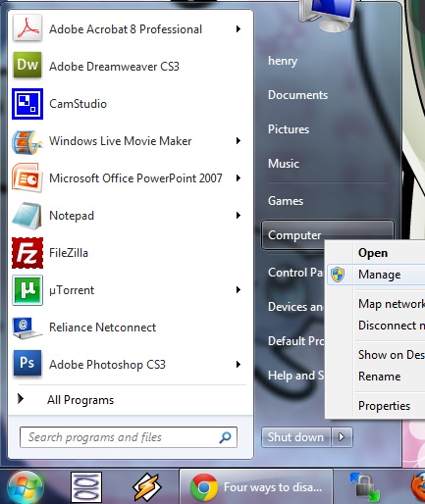Expand Windows Live Movie Maker jump list arrow
425x504 pixels.
point(239,141)
